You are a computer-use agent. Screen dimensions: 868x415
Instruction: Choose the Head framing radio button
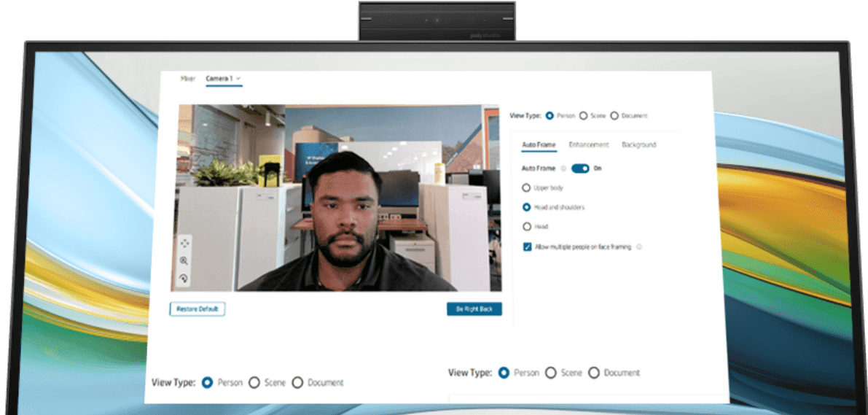point(528,227)
